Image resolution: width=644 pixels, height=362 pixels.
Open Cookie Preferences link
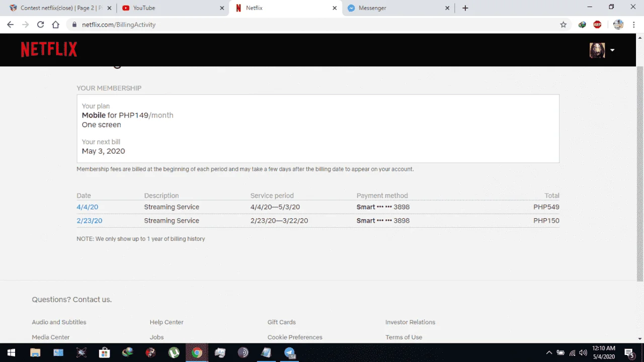[x=295, y=337]
